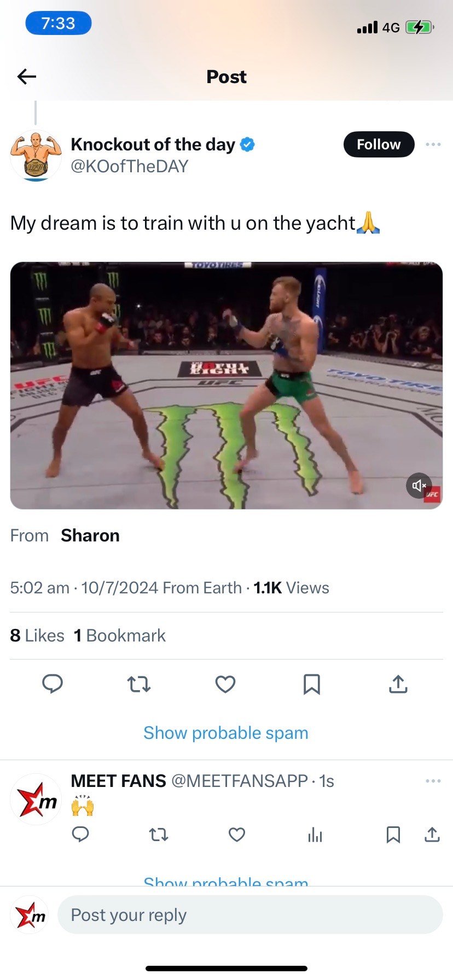Viewport: 453px width, 980px height.
Task: View the 8 Likes list
Action: [x=37, y=635]
